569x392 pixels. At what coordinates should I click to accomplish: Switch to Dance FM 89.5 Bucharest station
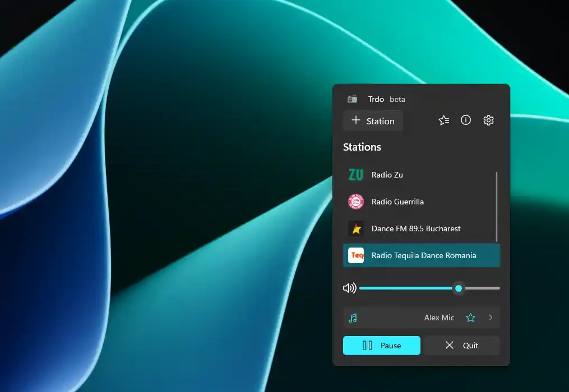pos(416,228)
